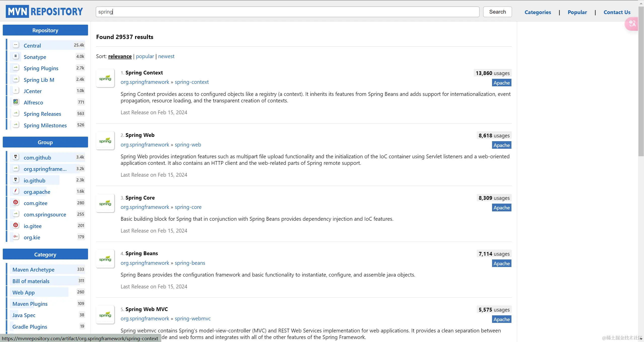Viewport: 644px width, 342px height.
Task: Click the org.apache feather icon
Action: click(16, 191)
